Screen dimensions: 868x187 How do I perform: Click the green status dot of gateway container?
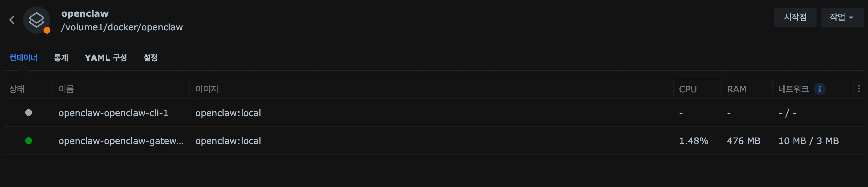click(29, 141)
